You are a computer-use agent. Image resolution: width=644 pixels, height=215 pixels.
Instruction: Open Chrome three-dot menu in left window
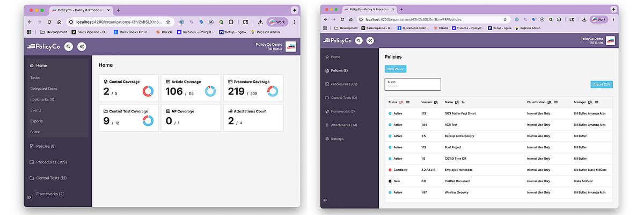(x=295, y=22)
